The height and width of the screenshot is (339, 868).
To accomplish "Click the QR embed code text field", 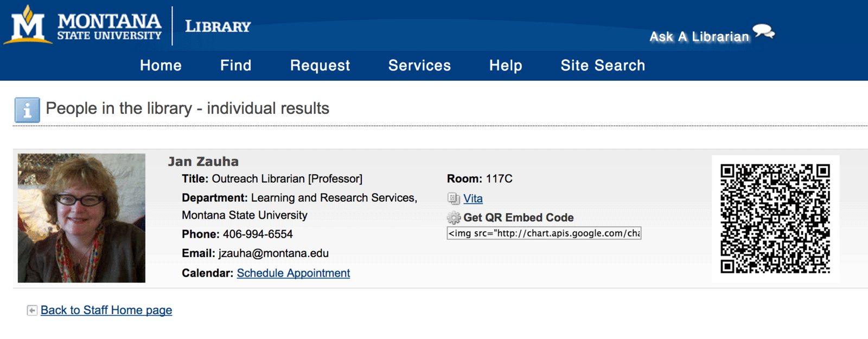I will 544,233.
